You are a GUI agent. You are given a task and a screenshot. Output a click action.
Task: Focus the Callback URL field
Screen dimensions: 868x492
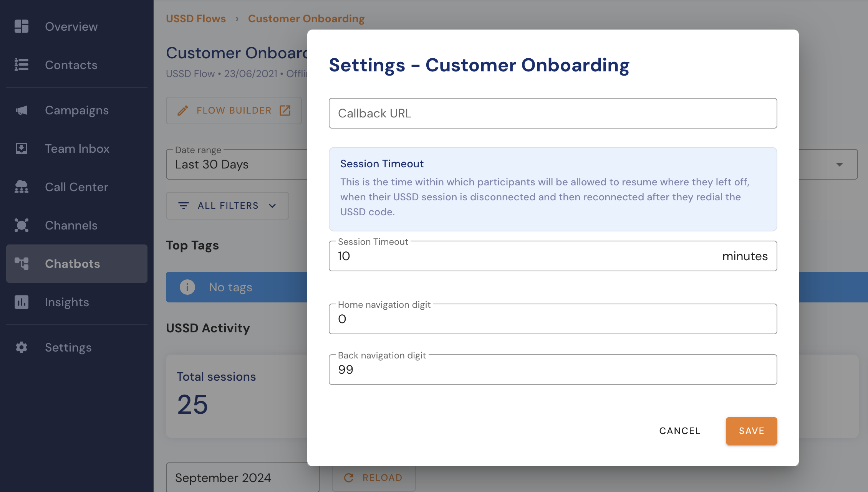click(553, 113)
